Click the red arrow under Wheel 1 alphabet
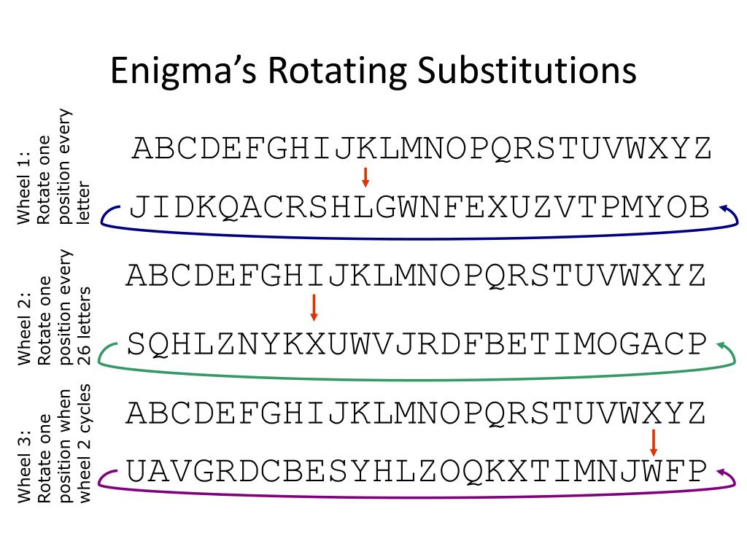The image size is (747, 560). pyautogui.click(x=365, y=177)
